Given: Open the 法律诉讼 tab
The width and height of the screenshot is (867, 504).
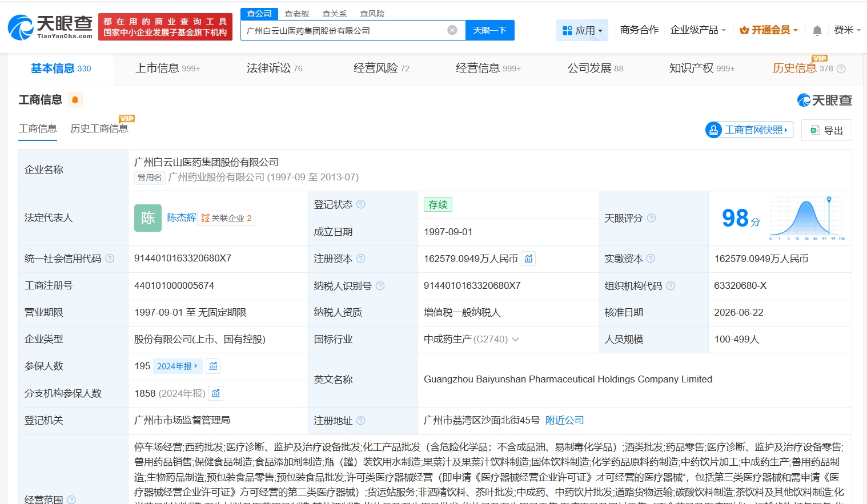Looking at the screenshot, I should 275,68.
